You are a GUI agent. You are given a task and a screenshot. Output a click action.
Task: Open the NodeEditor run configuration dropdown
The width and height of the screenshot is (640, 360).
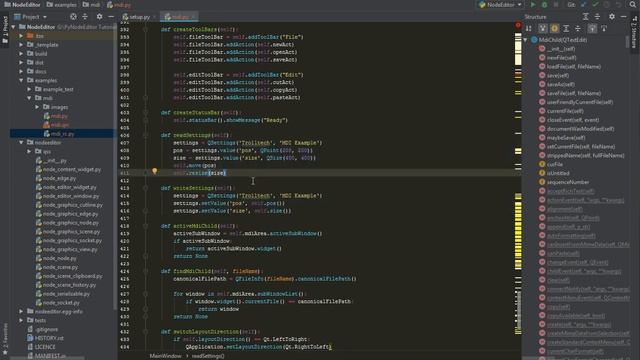coord(500,5)
